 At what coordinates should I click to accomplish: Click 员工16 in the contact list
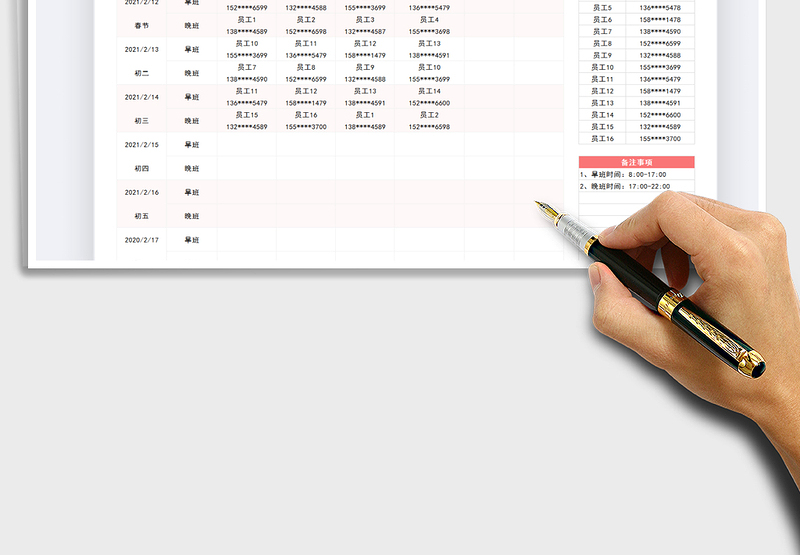602,138
